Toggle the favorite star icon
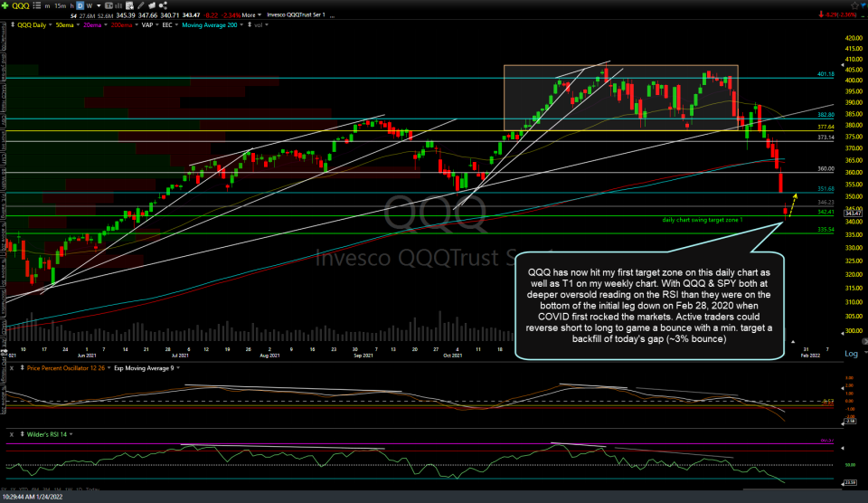 (854, 5)
